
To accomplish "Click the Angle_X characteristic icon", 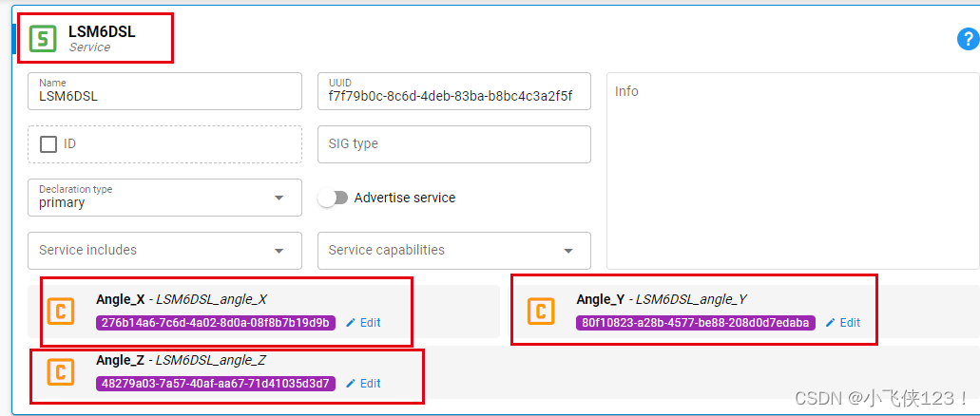I will (63, 312).
